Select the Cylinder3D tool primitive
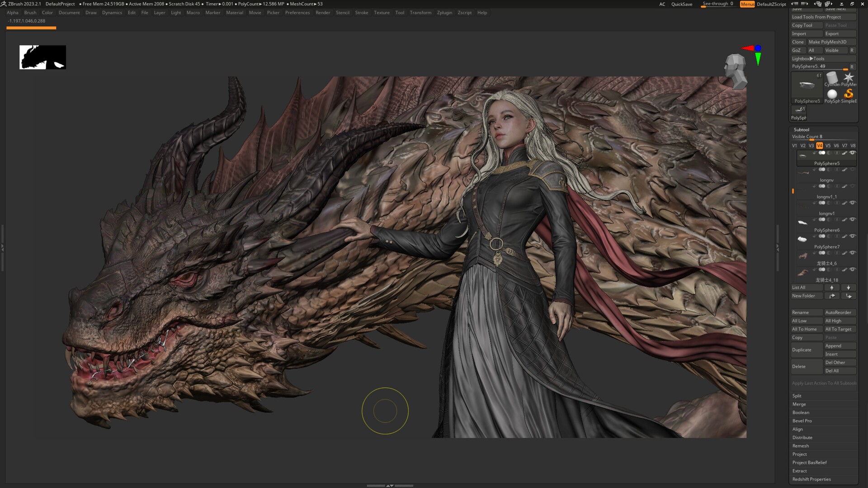This screenshot has height=488, width=868. (x=832, y=76)
